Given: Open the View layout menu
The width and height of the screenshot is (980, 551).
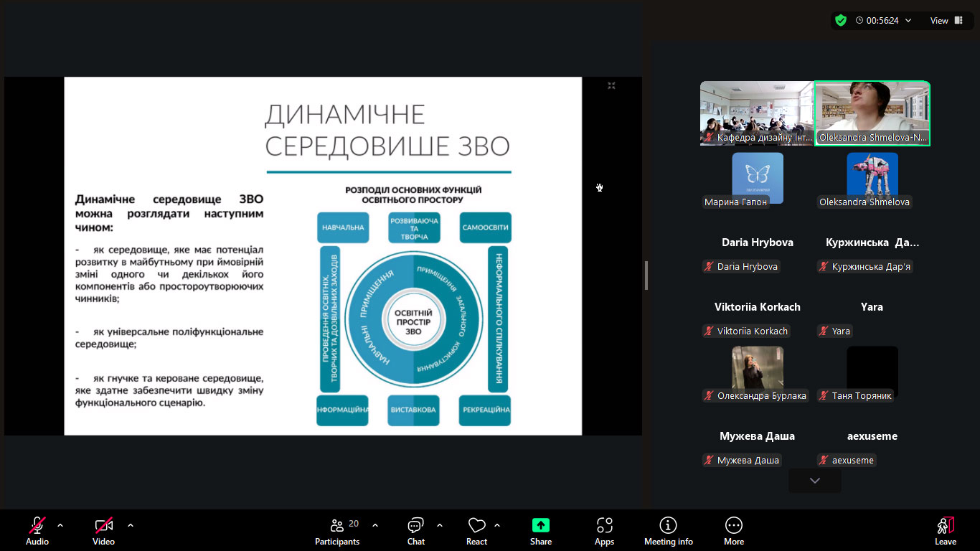Looking at the screenshot, I should [x=947, y=21].
